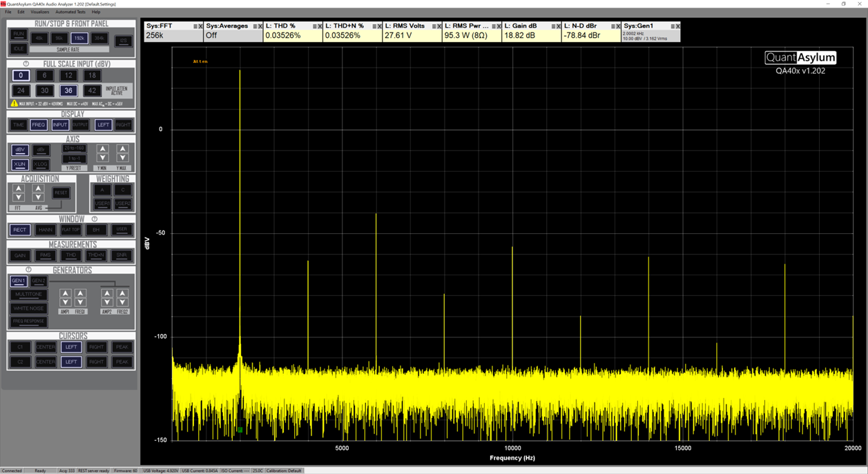Select FLAT TOP window
Screen dimensions: 868x474
click(x=70, y=230)
